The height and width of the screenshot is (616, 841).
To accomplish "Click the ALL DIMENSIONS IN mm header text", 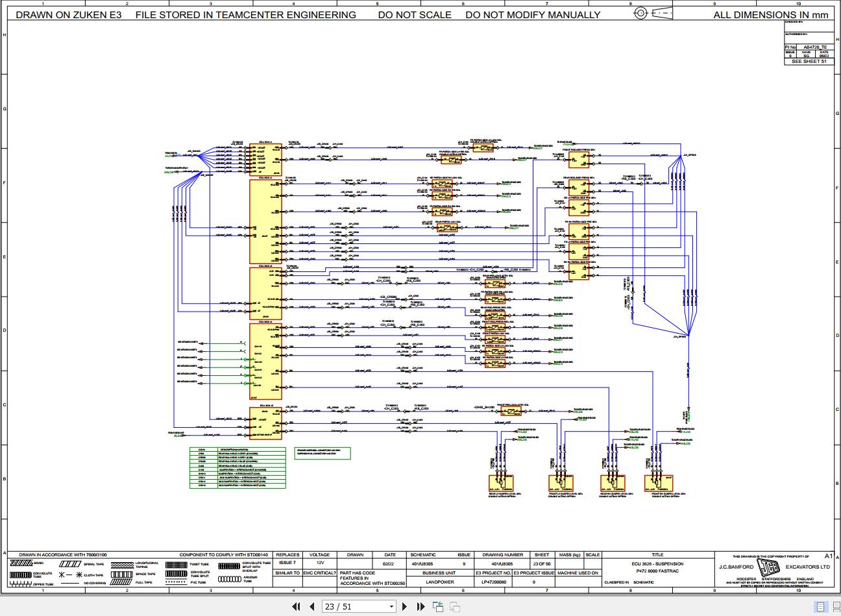I will (772, 14).
